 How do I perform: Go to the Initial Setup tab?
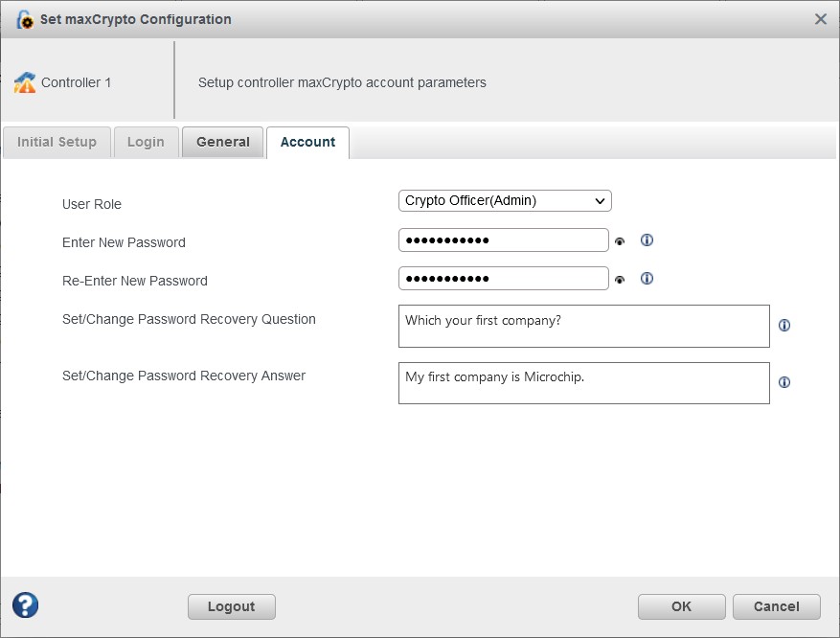point(57,142)
